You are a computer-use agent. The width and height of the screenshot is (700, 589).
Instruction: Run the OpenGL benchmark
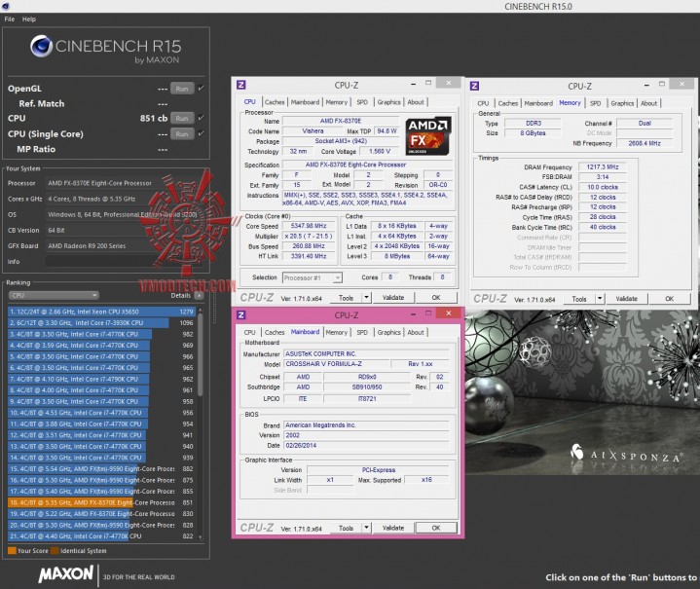[182, 89]
